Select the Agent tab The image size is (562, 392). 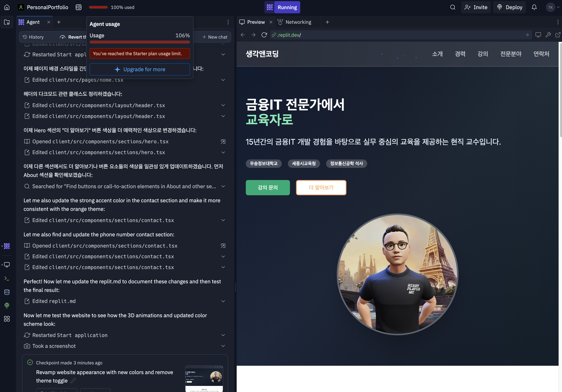click(x=33, y=22)
